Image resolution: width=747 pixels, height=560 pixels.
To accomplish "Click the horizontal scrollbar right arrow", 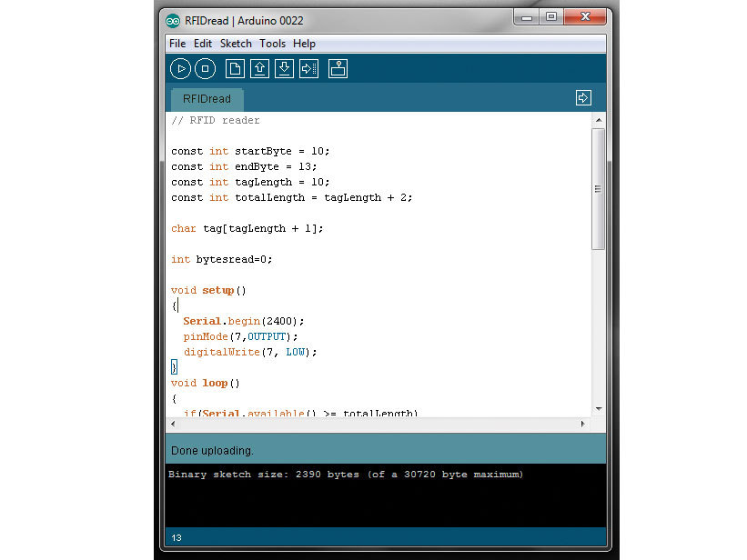I will tap(582, 424).
